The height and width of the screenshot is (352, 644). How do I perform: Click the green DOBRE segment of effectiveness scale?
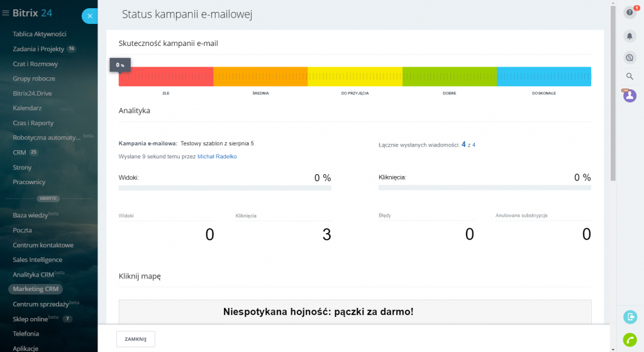pos(449,77)
